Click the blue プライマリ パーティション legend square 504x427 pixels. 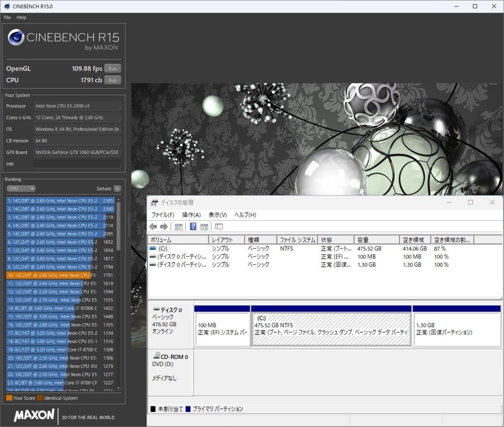coord(188,409)
